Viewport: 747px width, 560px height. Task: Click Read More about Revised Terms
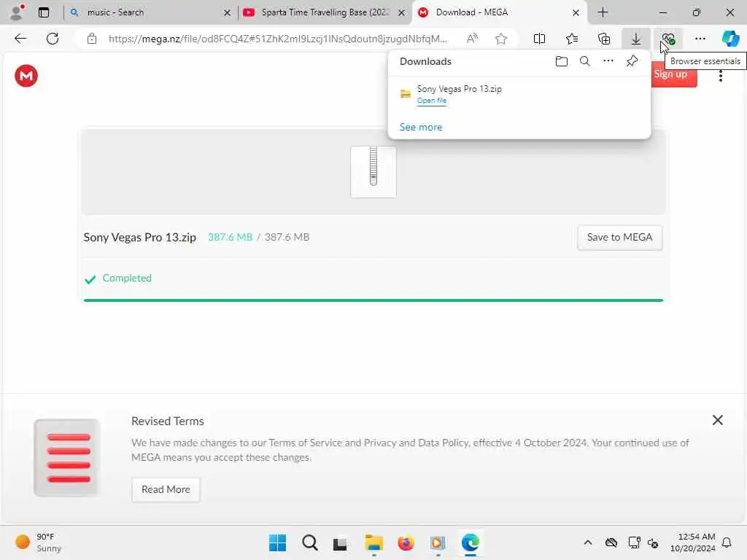pos(166,489)
